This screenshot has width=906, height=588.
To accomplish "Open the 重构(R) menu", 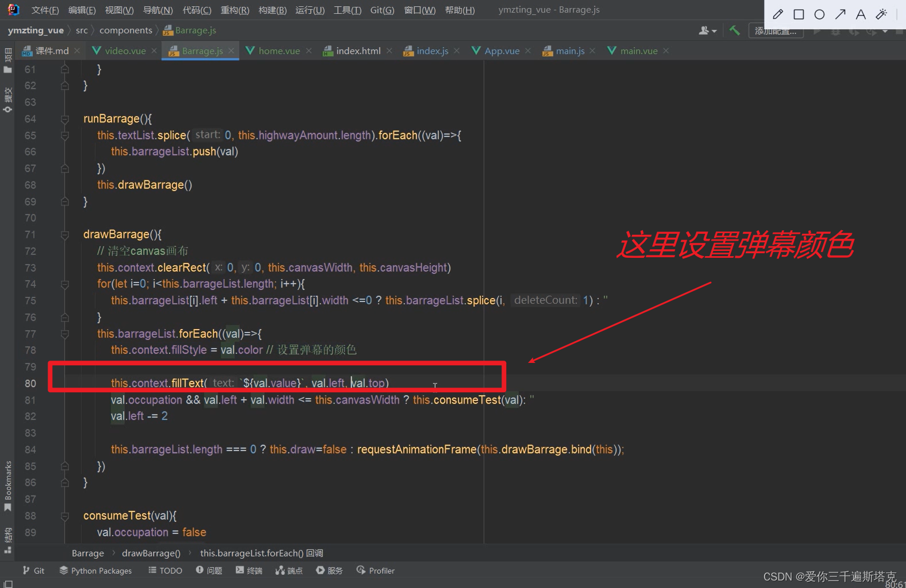I will click(x=235, y=10).
